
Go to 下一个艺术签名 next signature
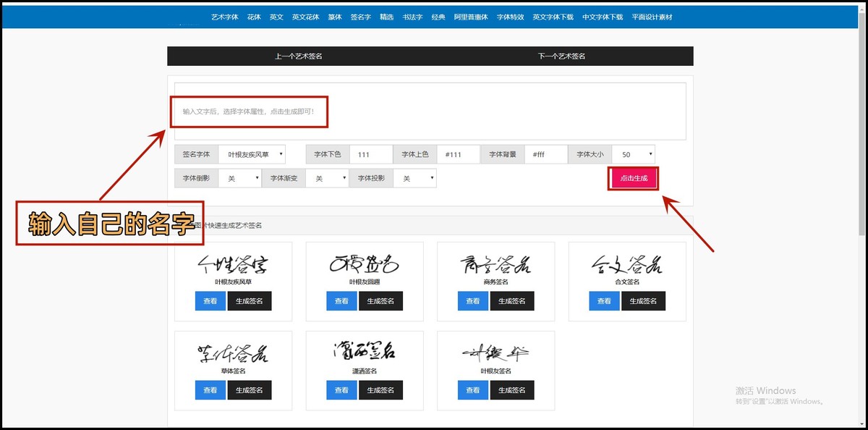pyautogui.click(x=561, y=55)
